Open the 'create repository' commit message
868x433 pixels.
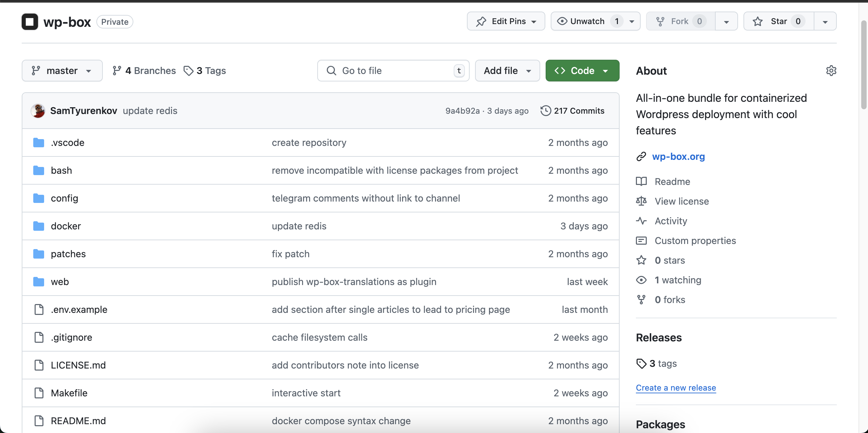[x=309, y=143]
